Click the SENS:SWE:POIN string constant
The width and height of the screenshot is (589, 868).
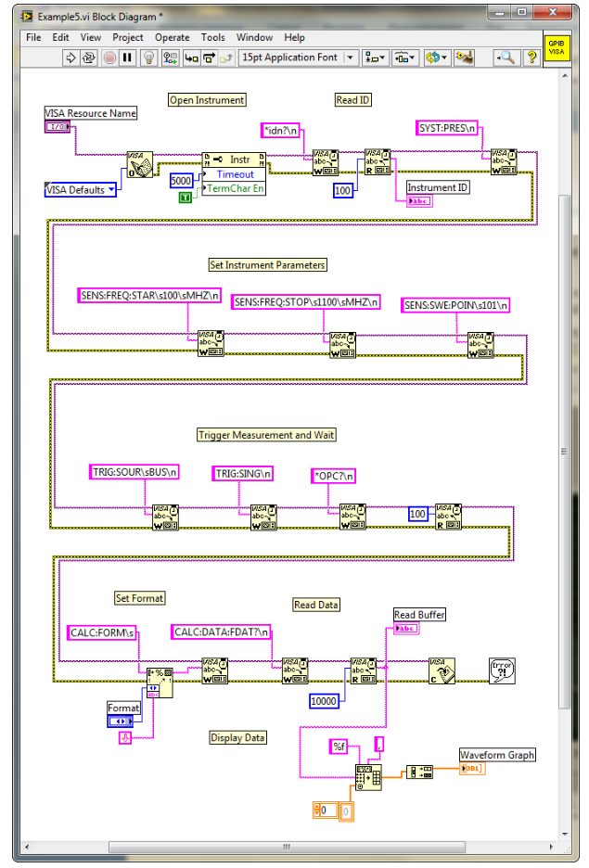(x=455, y=306)
